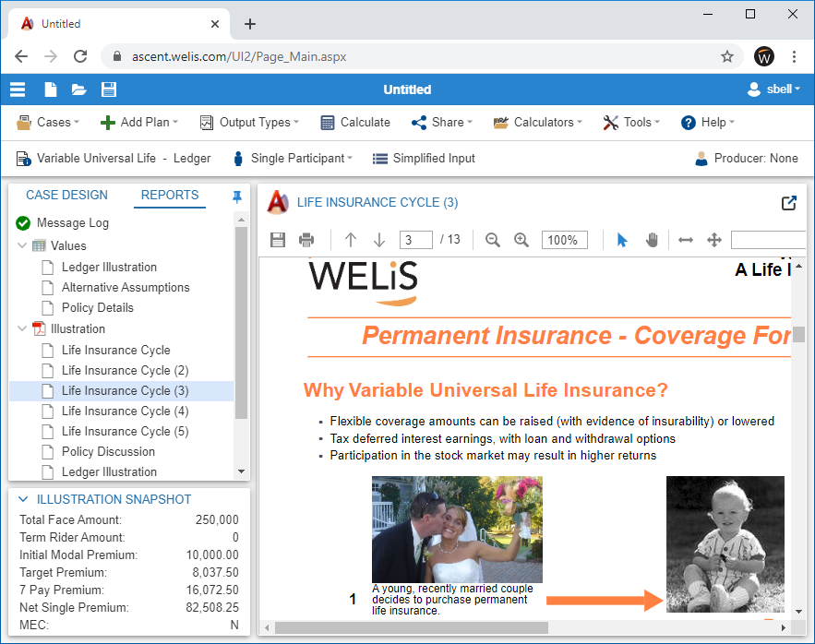Click the page number input field
Viewport: 815px width, 644px height.
(x=416, y=240)
